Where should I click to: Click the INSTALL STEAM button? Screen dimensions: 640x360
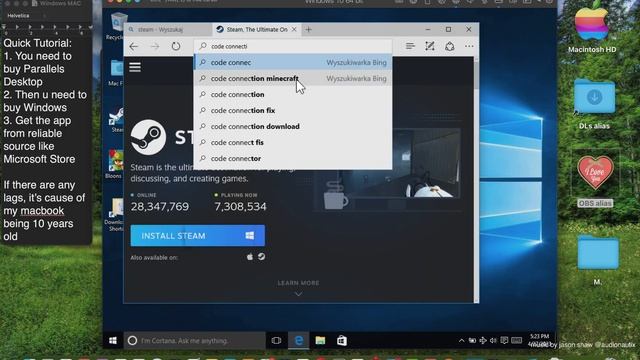(198, 236)
